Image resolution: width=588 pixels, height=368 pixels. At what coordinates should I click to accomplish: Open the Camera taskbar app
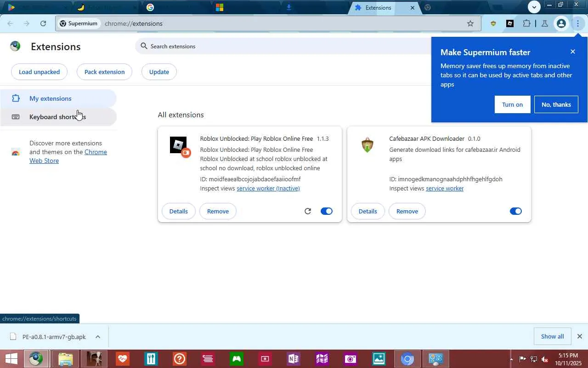(350, 359)
